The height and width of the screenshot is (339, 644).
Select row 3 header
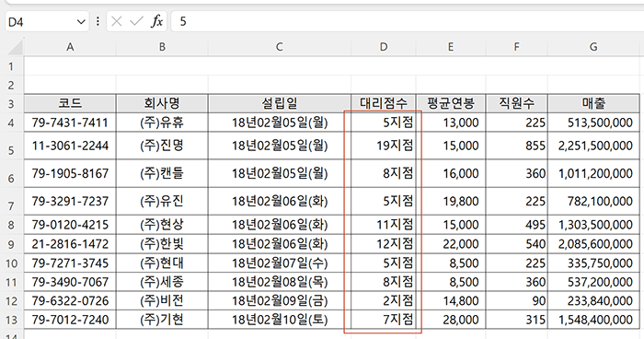[11, 104]
